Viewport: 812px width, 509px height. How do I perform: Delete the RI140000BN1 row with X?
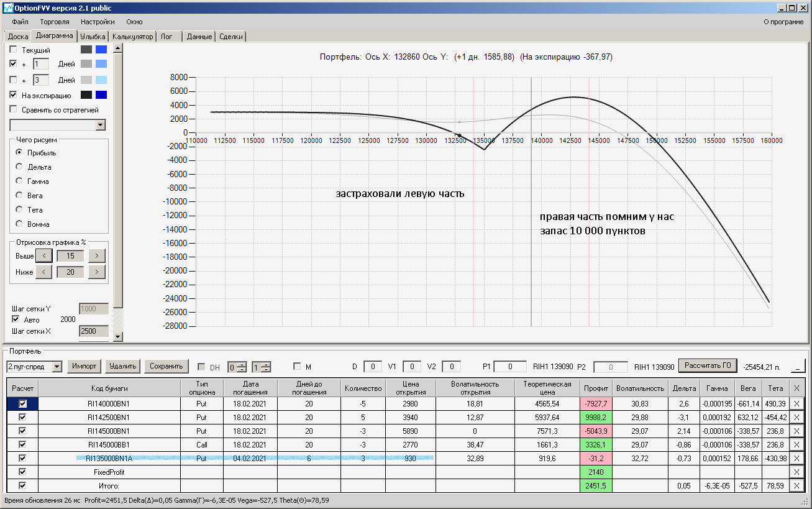(797, 404)
